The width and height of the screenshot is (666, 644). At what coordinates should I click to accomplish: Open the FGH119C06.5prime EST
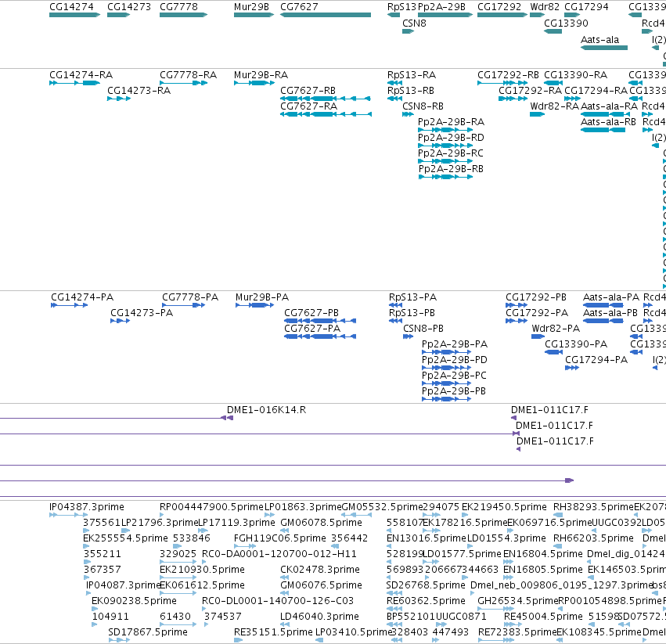[245, 546]
